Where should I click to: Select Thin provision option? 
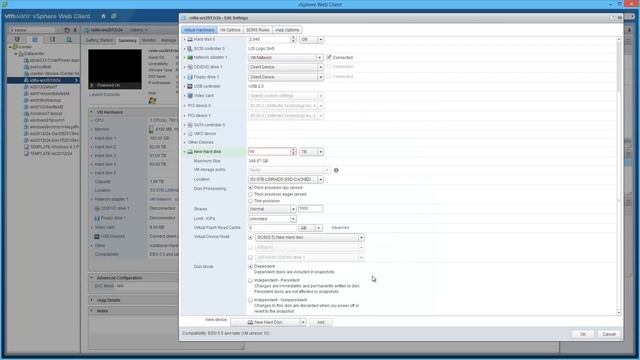pyautogui.click(x=250, y=201)
